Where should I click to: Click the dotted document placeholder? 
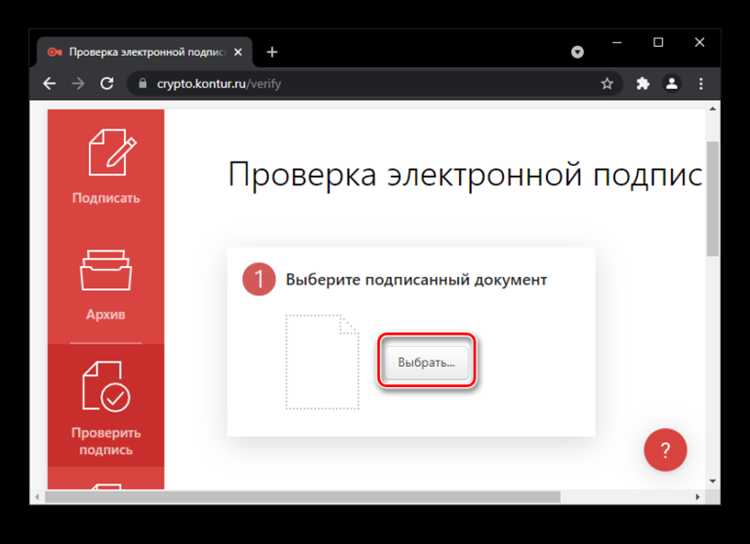(x=322, y=362)
